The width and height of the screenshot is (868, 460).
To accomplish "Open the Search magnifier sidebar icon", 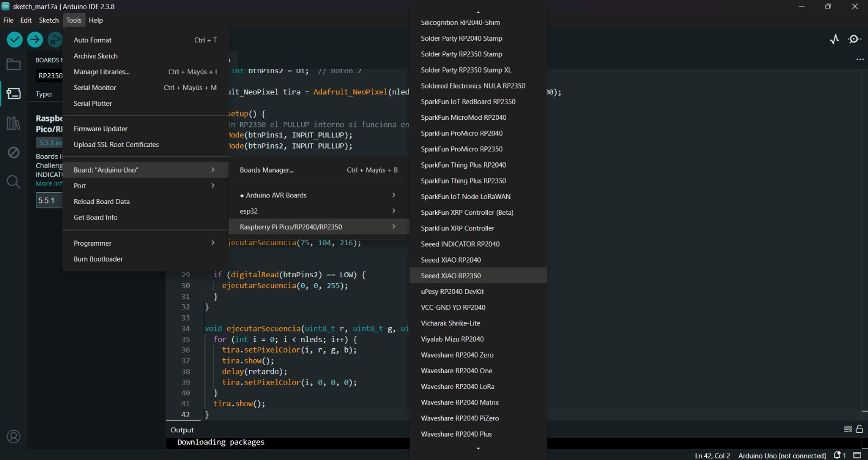I will (14, 182).
